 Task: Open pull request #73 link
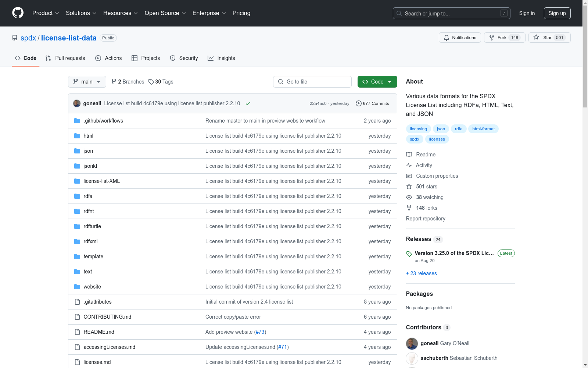point(260,332)
